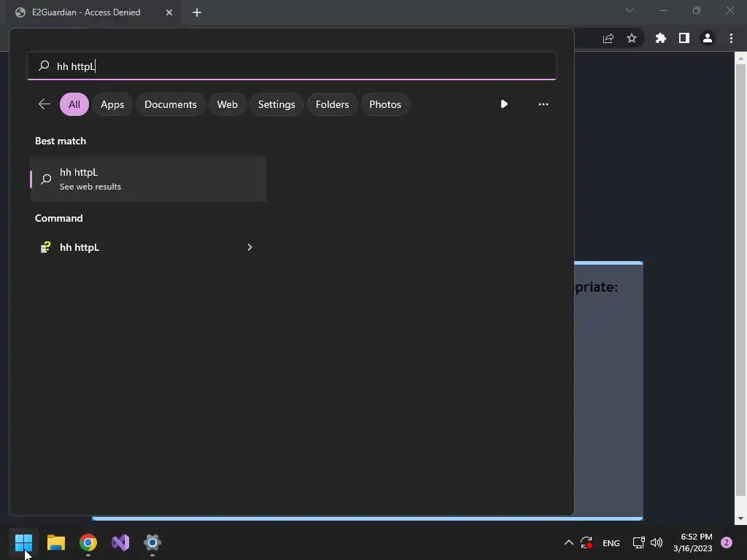Open Chrome profile avatar
The height and width of the screenshot is (560, 747).
(x=708, y=38)
